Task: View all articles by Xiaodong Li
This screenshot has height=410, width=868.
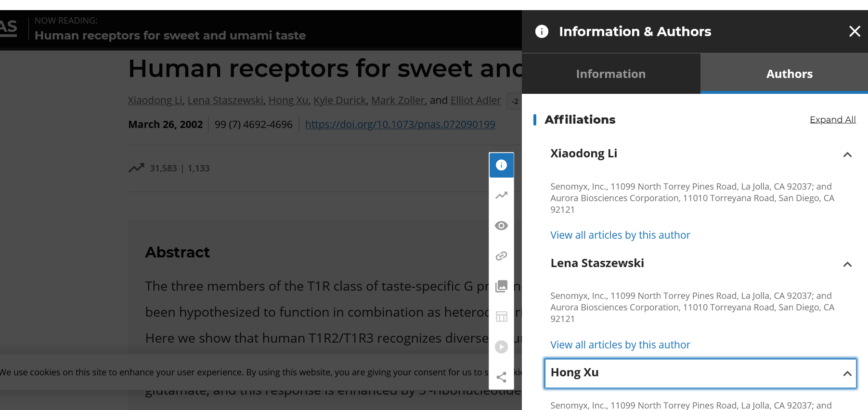Action: point(620,235)
